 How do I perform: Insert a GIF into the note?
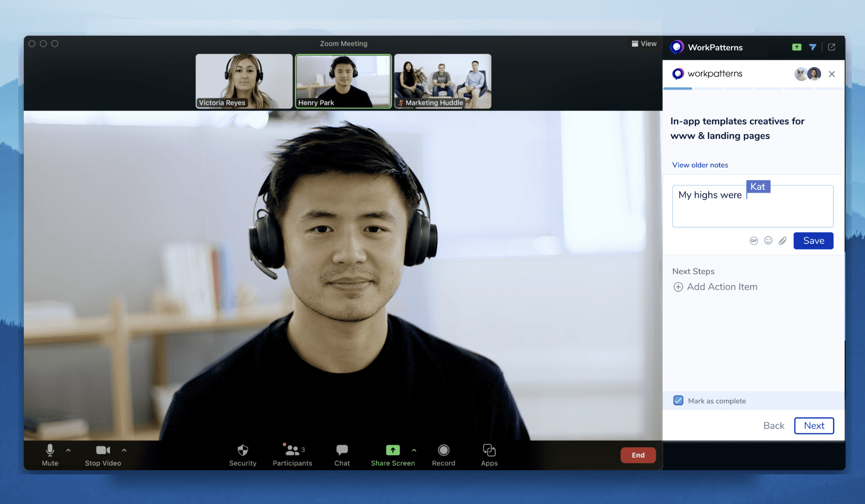tap(754, 241)
